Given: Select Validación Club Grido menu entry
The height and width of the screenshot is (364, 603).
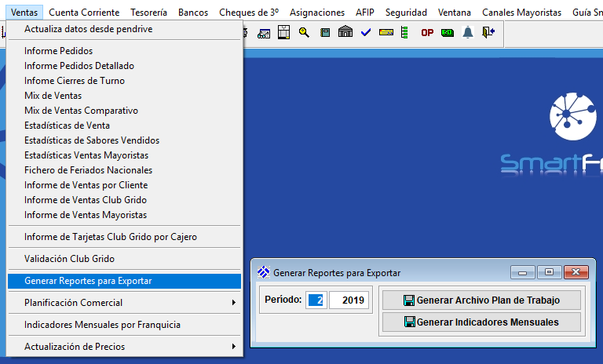Looking at the screenshot, I should [69, 259].
